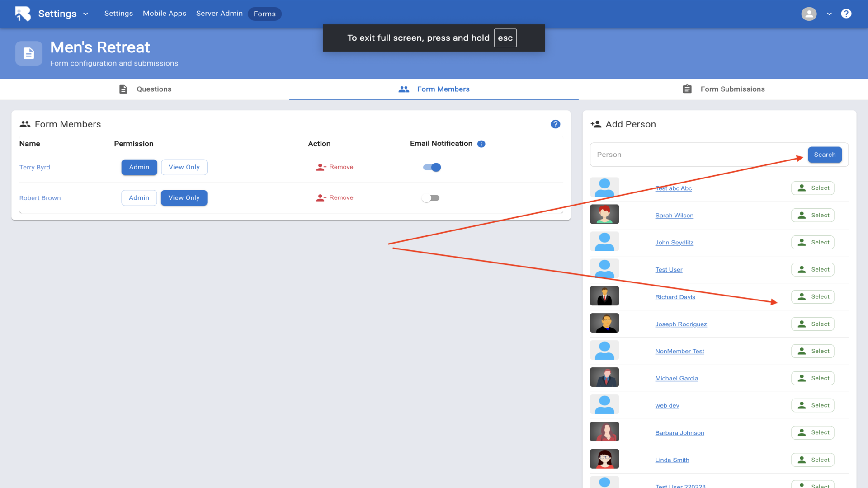Open the account menu chevron beside avatar
The image size is (868, 488).
coord(829,14)
